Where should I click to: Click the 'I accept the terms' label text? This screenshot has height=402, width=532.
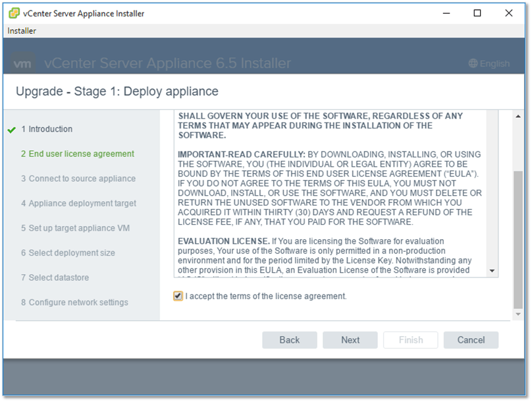(x=266, y=297)
